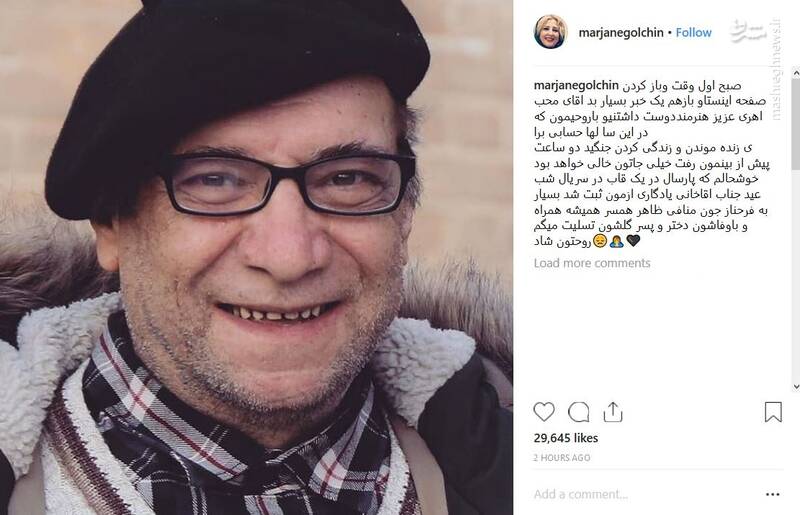This screenshot has height=515, width=800.
Task: Click the caption scrollbar up arrow
Action: (796, 73)
